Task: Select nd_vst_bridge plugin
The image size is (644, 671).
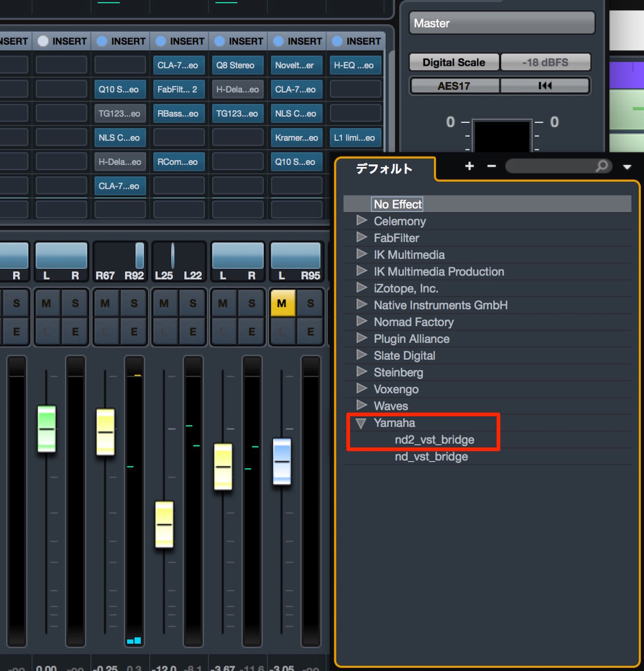Action: (432, 457)
